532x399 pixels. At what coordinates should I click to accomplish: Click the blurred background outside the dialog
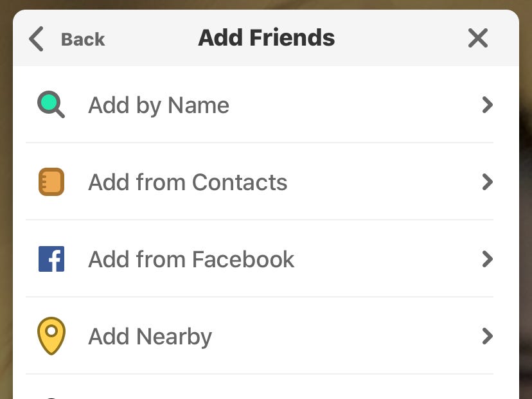click(526, 204)
